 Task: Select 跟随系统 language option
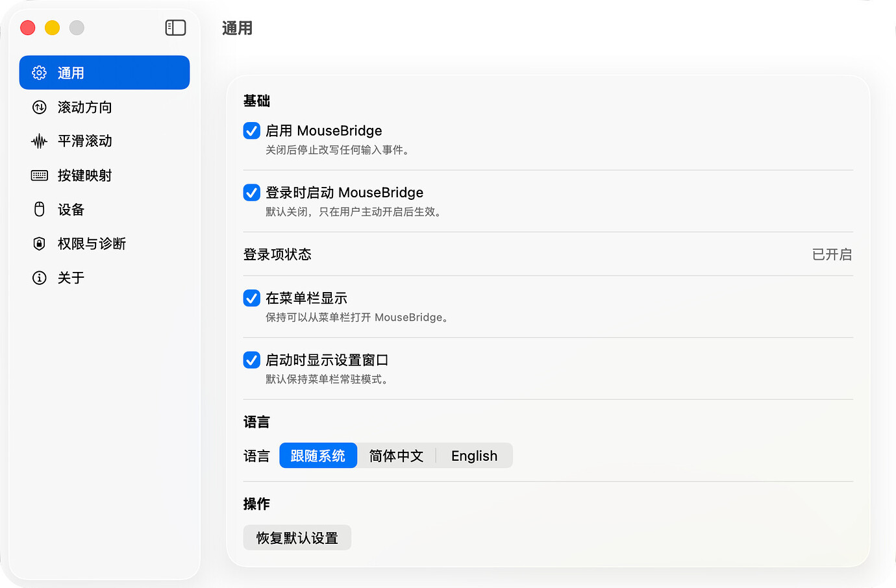318,456
